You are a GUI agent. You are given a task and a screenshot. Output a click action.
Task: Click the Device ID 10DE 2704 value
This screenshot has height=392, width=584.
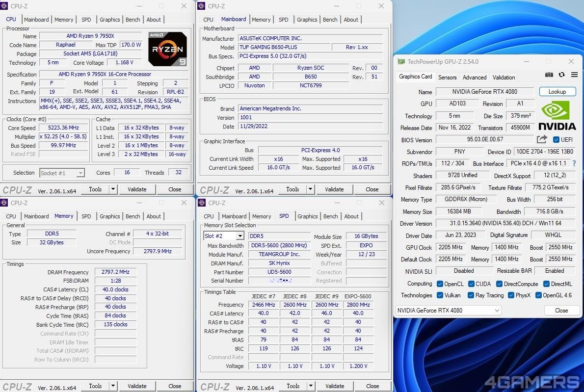(x=545, y=152)
